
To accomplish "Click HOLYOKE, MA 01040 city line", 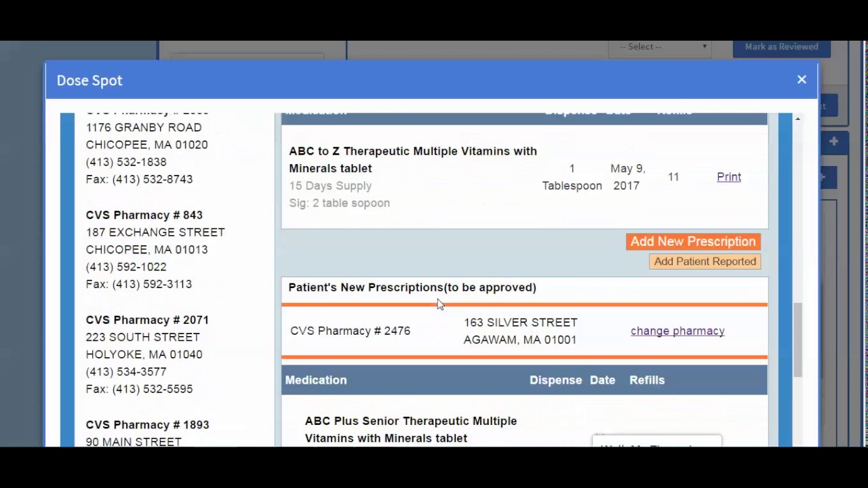I will pos(144,354).
